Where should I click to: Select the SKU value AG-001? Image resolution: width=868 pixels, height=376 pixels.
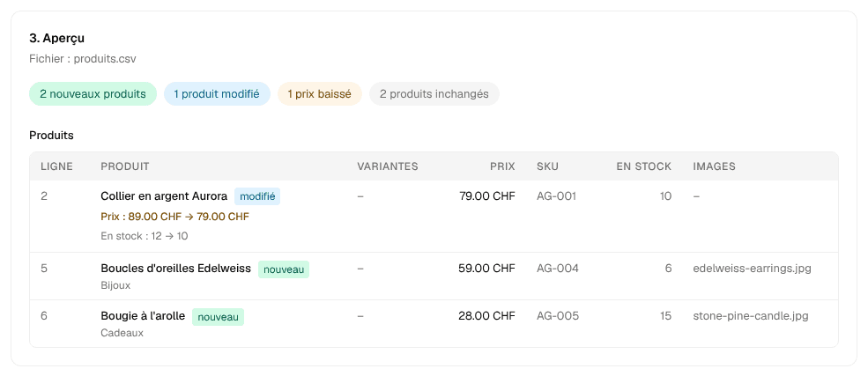click(x=556, y=196)
